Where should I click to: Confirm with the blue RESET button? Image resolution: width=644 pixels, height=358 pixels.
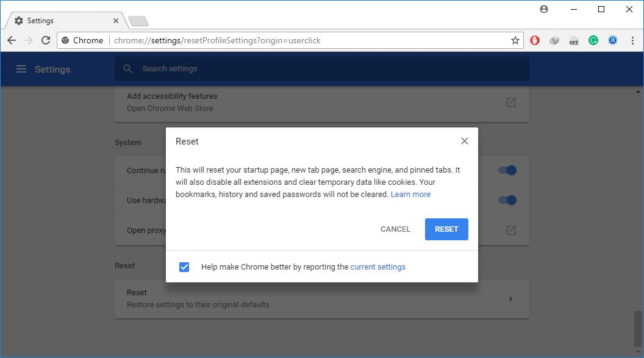click(x=446, y=229)
